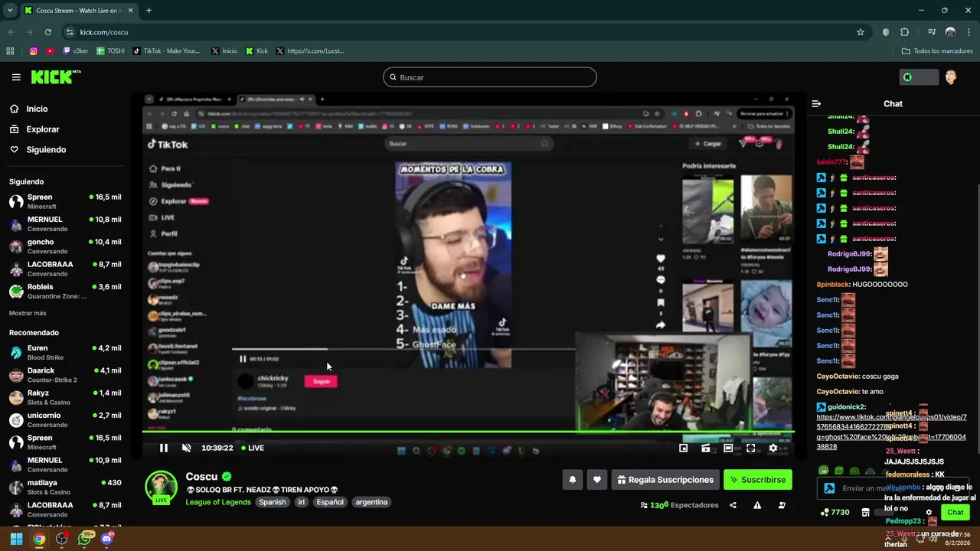Screen dimensions: 980x551
Task: Toggle the Kick switch near avatar
Action: (x=918, y=77)
